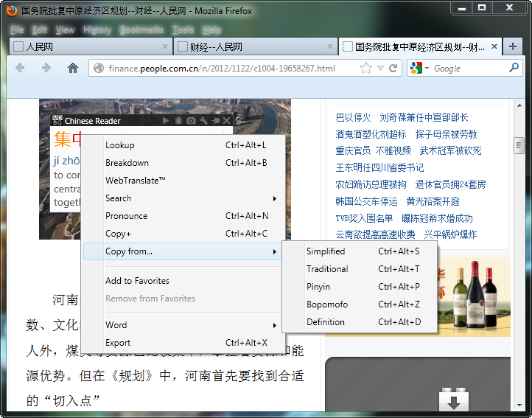Click the scrollbar down arrow

tap(519, 405)
